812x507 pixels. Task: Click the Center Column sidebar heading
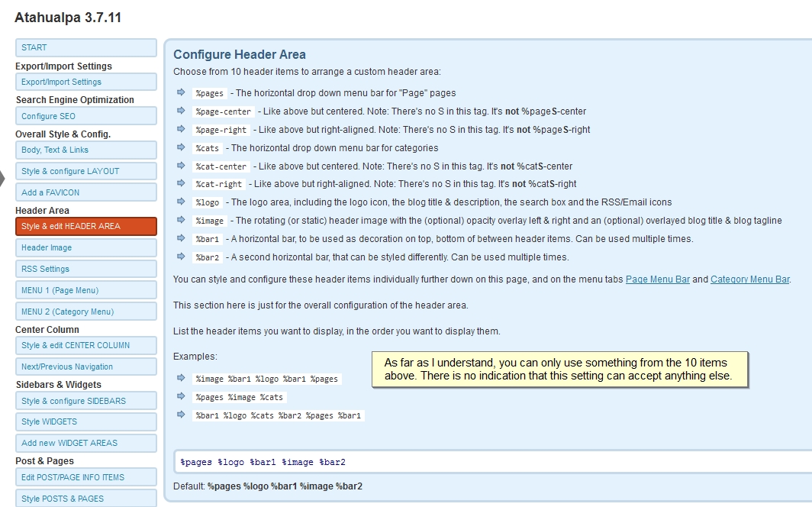click(47, 330)
